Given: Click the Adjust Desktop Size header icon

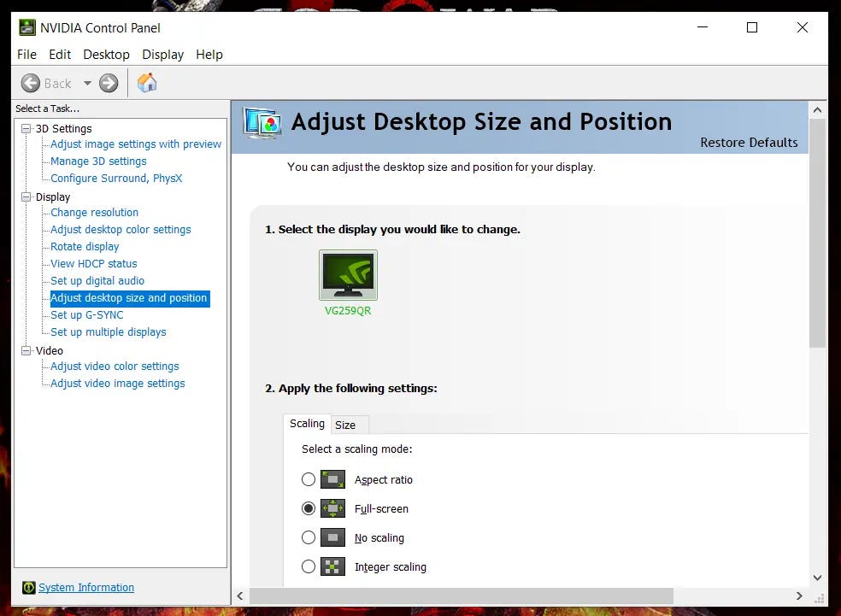Looking at the screenshot, I should click(262, 123).
